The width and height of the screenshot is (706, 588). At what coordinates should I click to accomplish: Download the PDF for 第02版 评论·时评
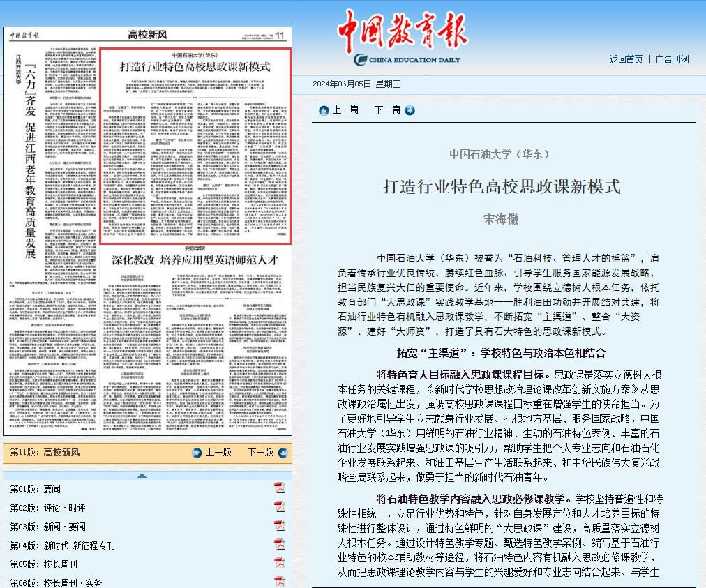(x=280, y=506)
